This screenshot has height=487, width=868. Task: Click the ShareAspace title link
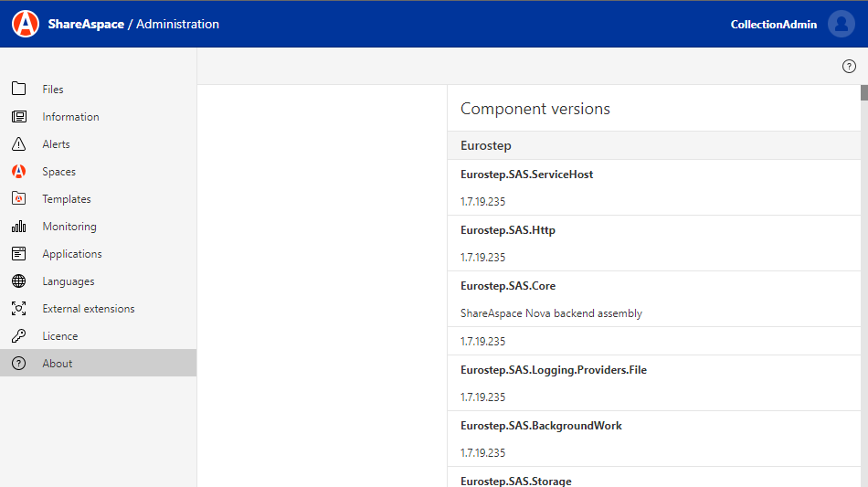tap(86, 25)
